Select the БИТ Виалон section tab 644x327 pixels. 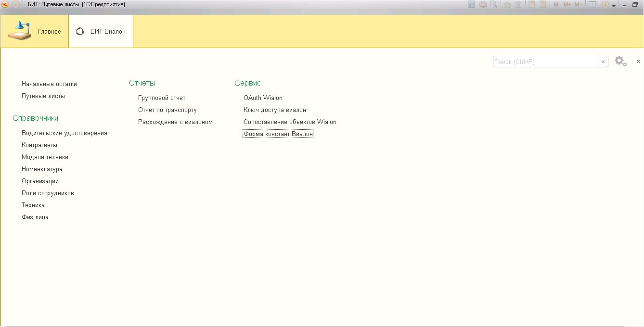(101, 31)
